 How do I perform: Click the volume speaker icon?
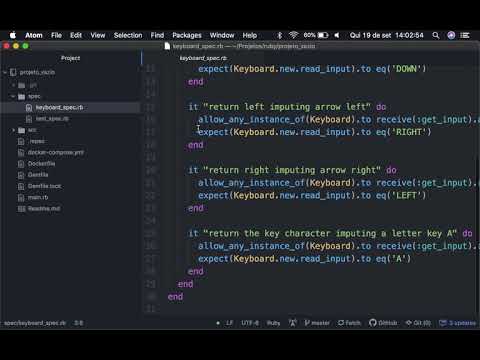coord(337,35)
